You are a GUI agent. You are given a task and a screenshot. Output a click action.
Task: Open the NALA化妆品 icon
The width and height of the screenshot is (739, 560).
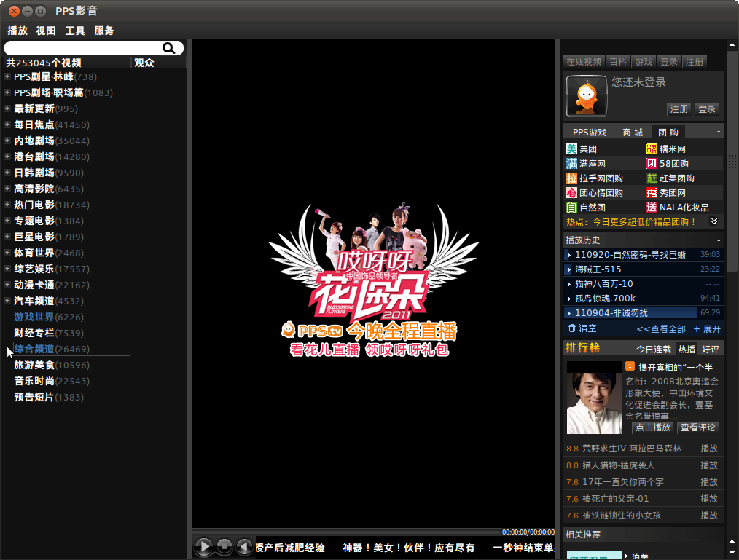652,208
